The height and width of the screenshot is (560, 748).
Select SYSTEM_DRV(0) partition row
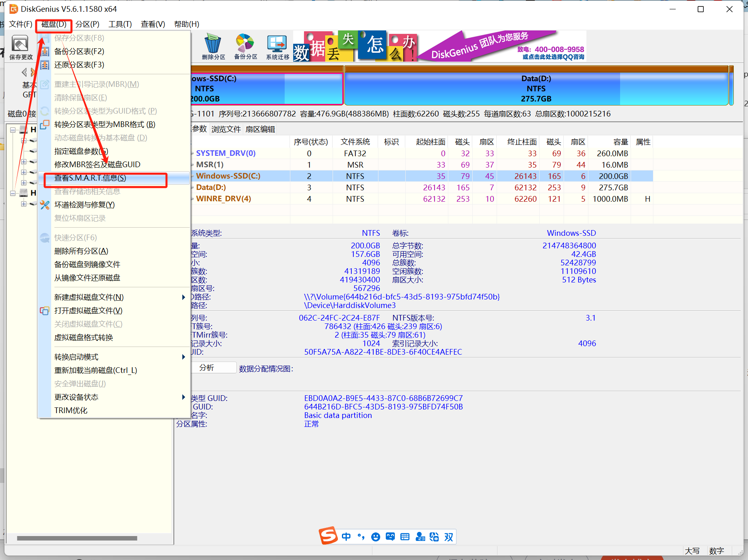click(x=422, y=153)
